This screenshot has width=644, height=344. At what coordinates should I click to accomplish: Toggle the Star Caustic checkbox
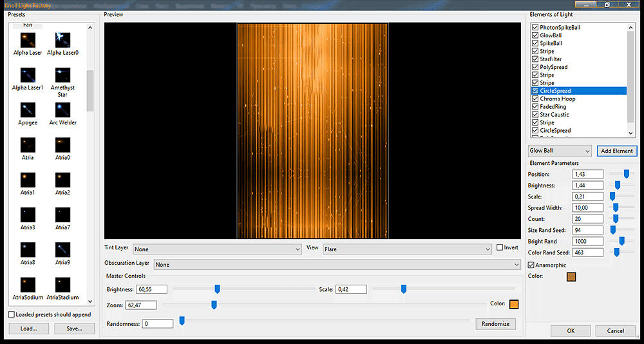coord(535,115)
